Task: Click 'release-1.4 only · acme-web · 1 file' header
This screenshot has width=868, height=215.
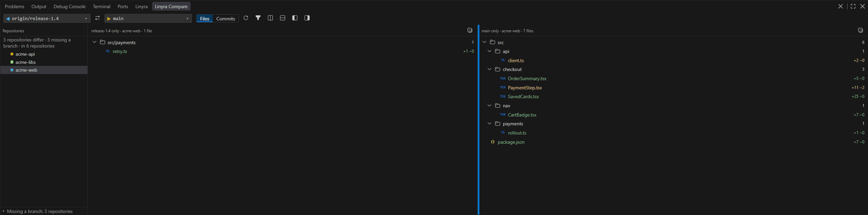Action: (x=122, y=31)
